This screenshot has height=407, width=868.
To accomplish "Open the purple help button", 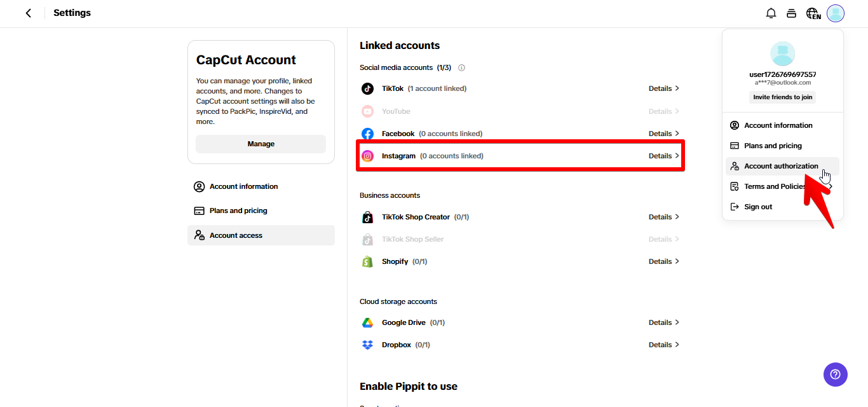I will coord(835,374).
